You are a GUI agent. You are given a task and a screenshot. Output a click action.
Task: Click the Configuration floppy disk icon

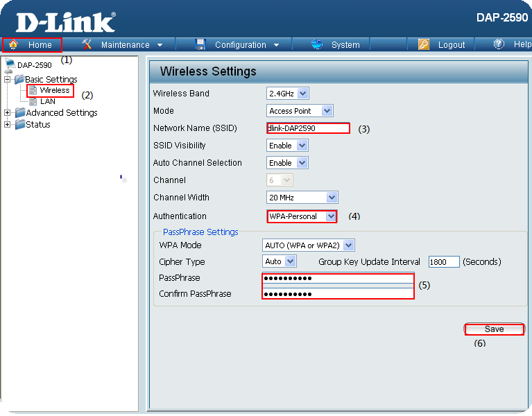(200, 44)
